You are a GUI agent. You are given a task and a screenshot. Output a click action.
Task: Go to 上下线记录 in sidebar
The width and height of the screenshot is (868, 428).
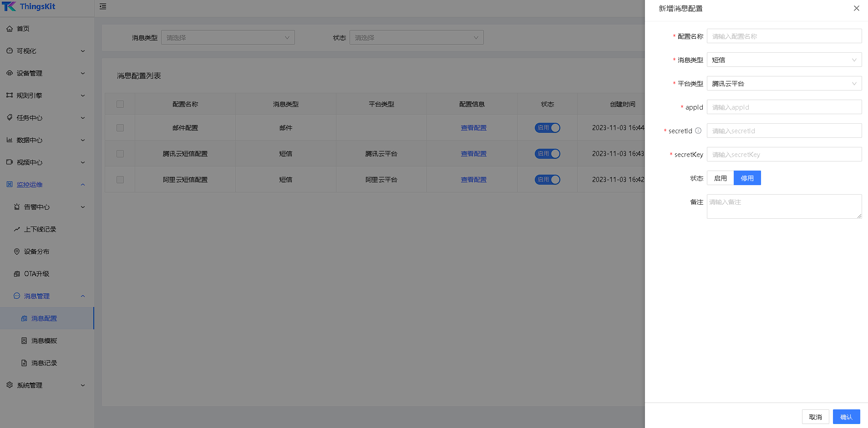(40, 229)
